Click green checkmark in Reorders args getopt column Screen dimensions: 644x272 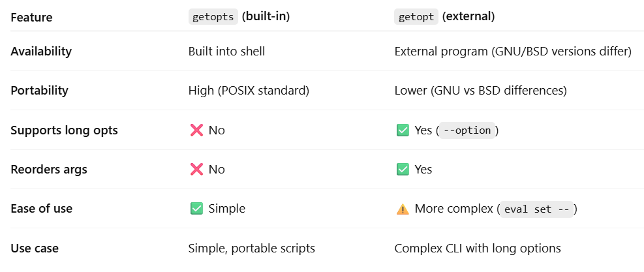(x=403, y=170)
